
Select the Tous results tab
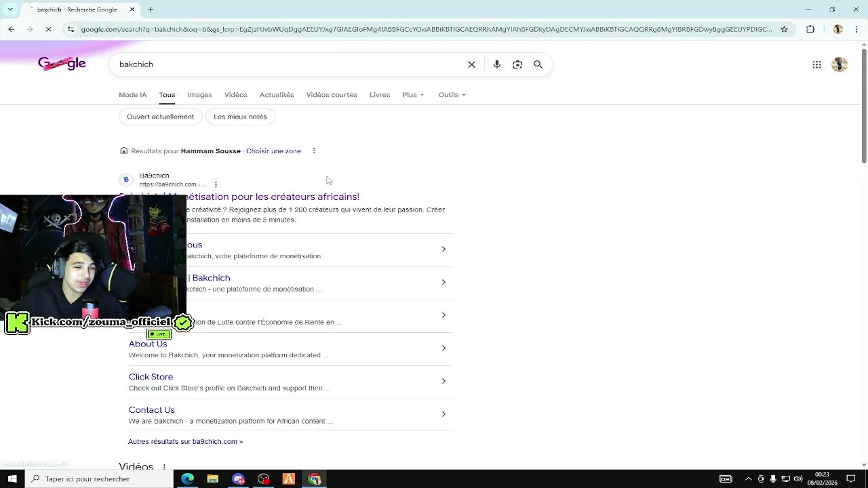tap(167, 95)
